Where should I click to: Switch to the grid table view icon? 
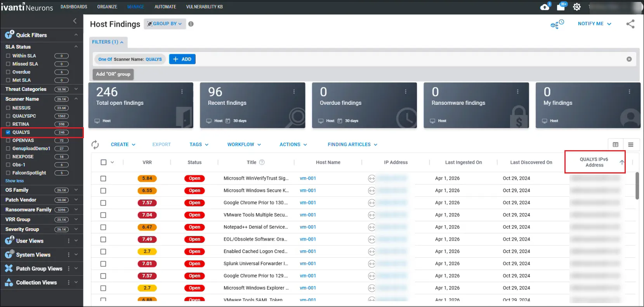coord(615,145)
